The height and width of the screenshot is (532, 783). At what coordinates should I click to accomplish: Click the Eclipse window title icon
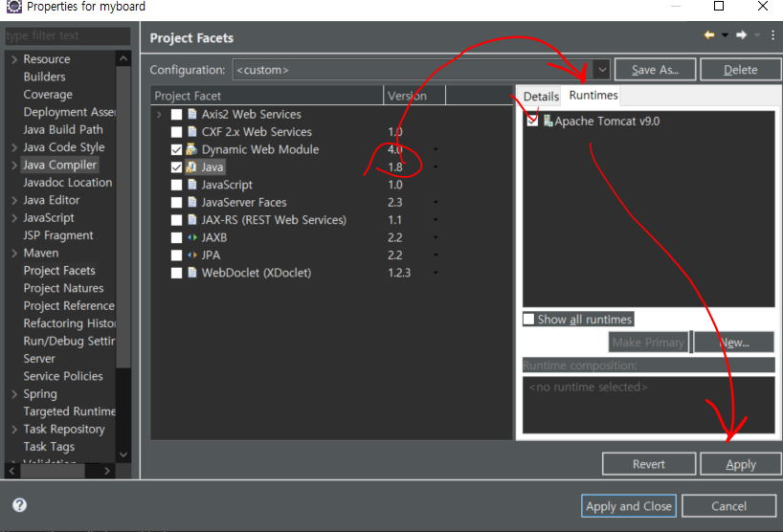click(13, 7)
